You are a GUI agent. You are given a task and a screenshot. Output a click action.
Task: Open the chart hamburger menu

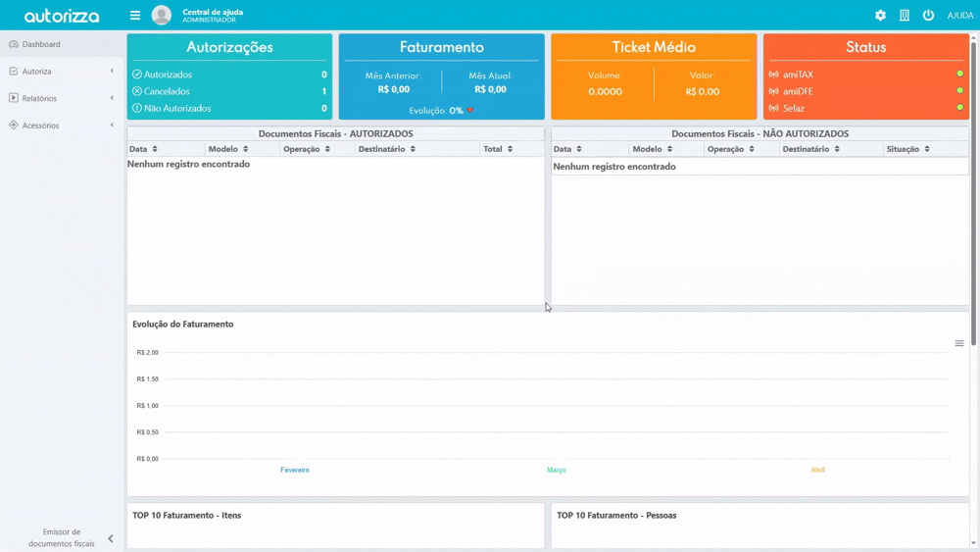pos(959,343)
